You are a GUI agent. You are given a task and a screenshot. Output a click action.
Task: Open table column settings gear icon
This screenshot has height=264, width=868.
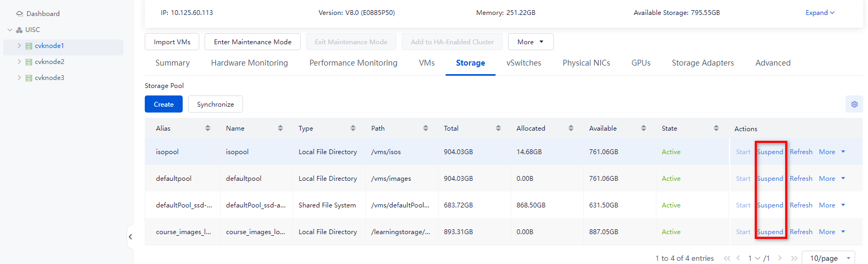[854, 104]
